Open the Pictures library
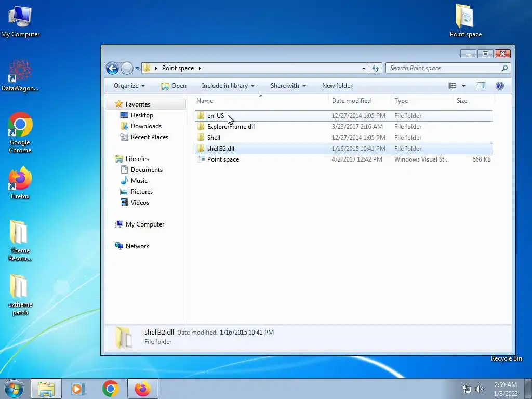This screenshot has width=532, height=399. click(141, 191)
